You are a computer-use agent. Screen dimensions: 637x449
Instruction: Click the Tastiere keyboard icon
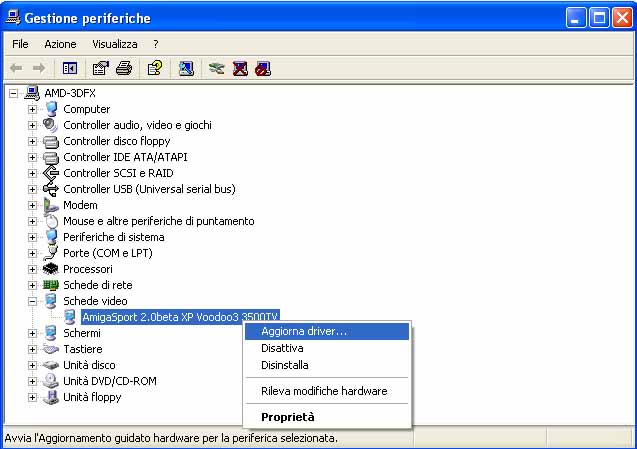[x=51, y=349]
